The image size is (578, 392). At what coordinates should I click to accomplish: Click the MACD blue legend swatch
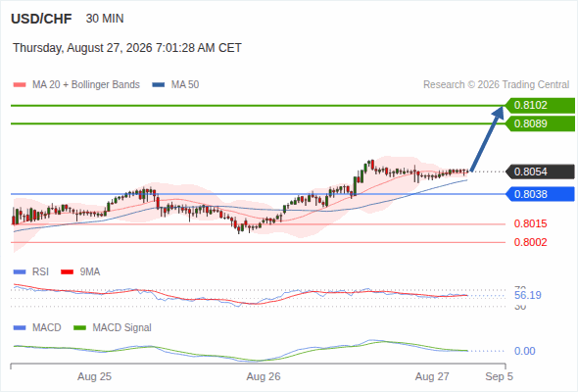(20, 328)
